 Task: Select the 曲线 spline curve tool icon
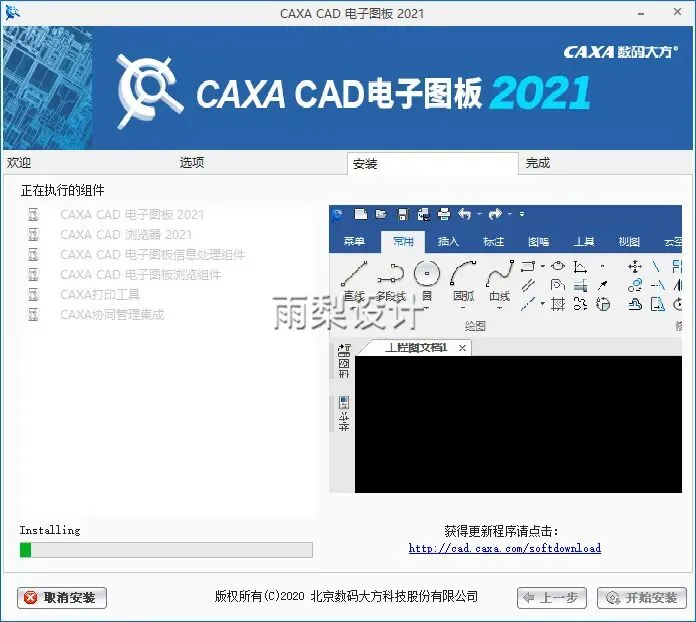click(500, 273)
